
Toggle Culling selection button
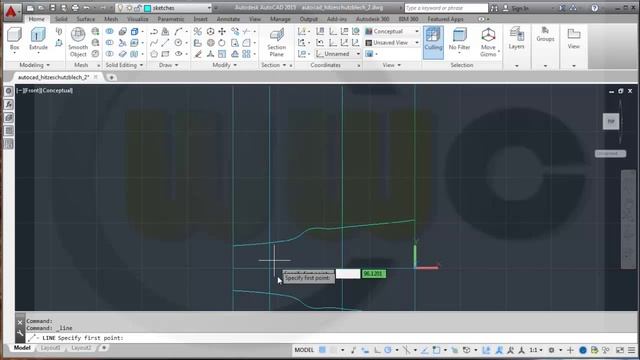[x=433, y=42]
